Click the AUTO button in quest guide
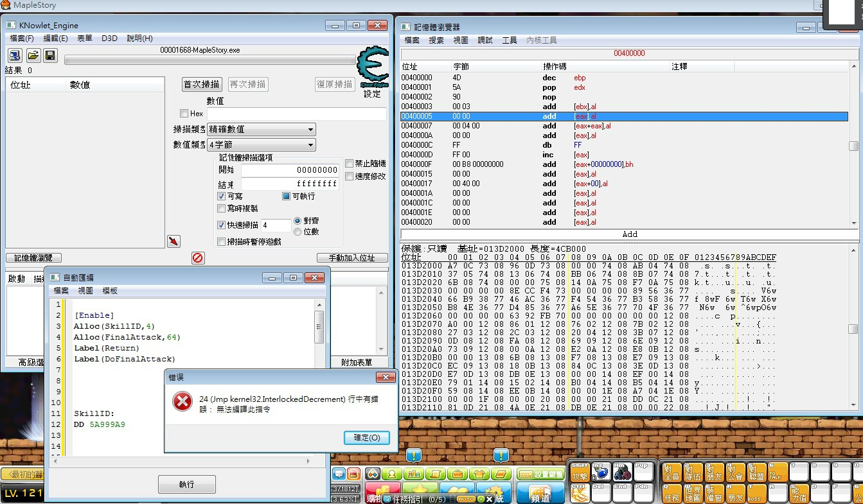 click(x=466, y=499)
